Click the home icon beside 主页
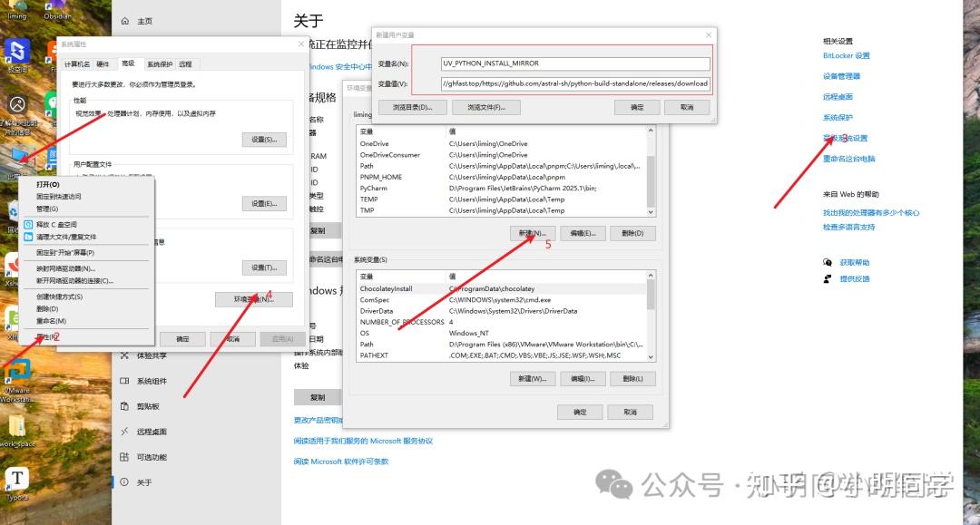Screen dimensions: 980x525 click(x=124, y=21)
